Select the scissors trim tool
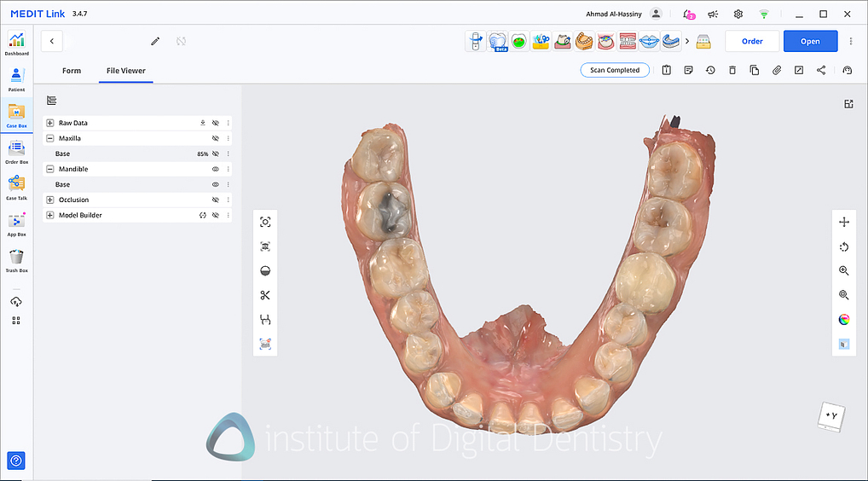This screenshot has width=868, height=481. point(265,295)
